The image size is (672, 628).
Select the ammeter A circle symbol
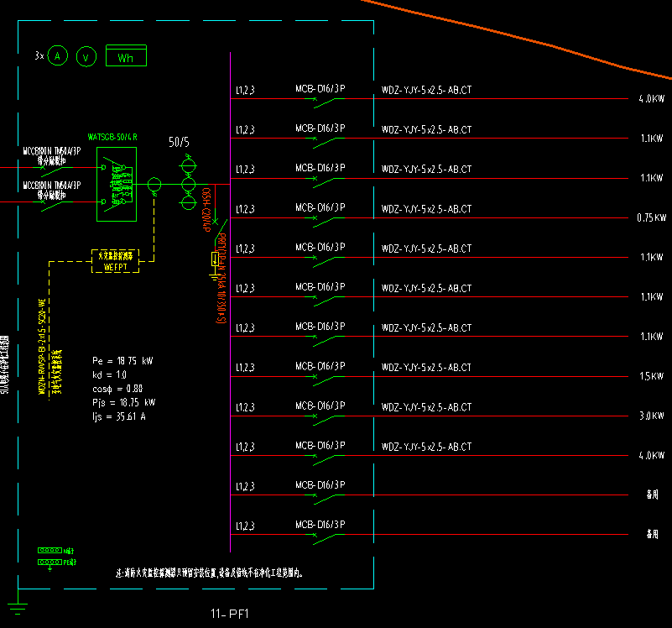[x=57, y=55]
